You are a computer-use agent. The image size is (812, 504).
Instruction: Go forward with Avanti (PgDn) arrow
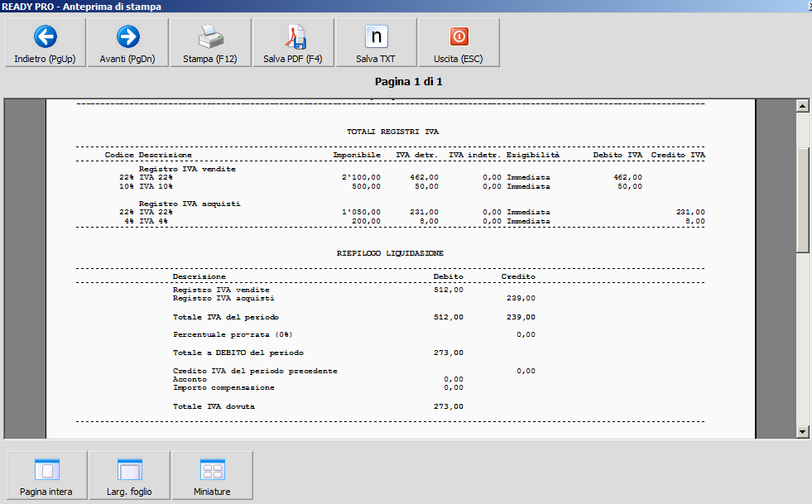coord(128,43)
